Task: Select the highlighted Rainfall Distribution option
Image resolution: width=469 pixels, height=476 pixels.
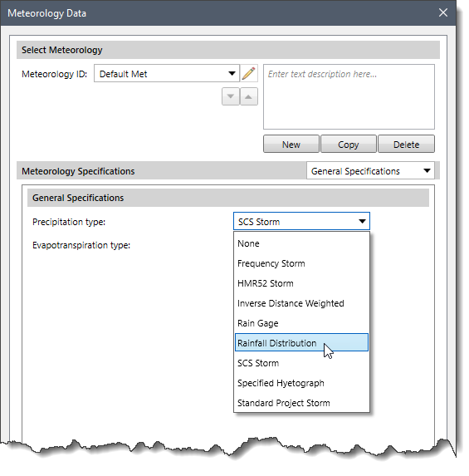Action: (x=301, y=343)
